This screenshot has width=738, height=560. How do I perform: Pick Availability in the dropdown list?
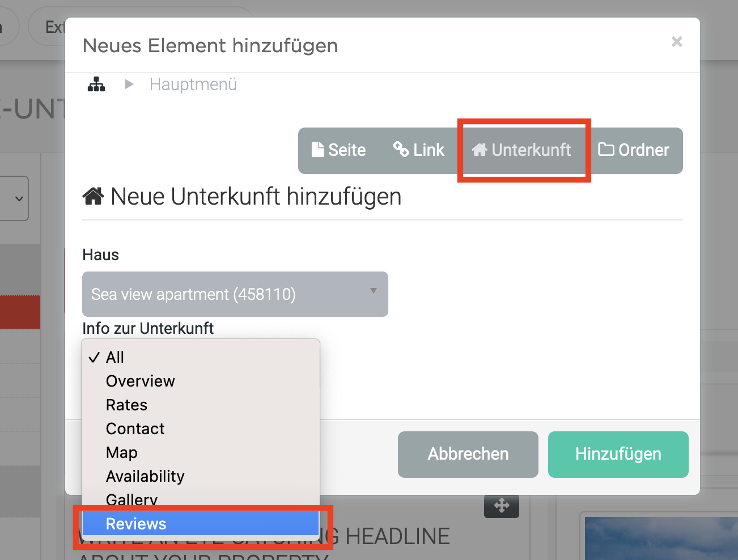[145, 476]
